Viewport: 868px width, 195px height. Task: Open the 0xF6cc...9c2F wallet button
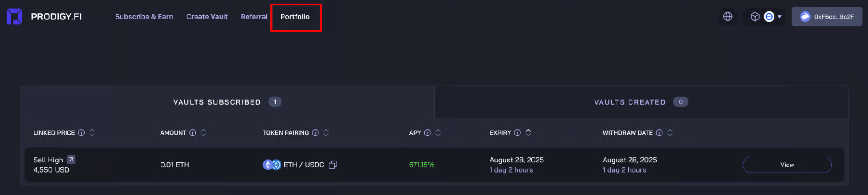point(827,17)
